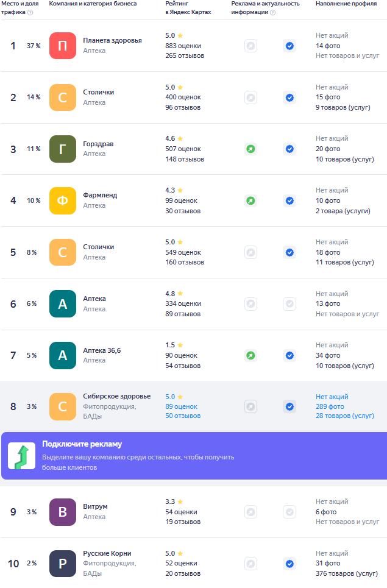Screen dimensions: 387x588
Task: Click the grey verified checkmark for Витрум
Action: point(289,512)
